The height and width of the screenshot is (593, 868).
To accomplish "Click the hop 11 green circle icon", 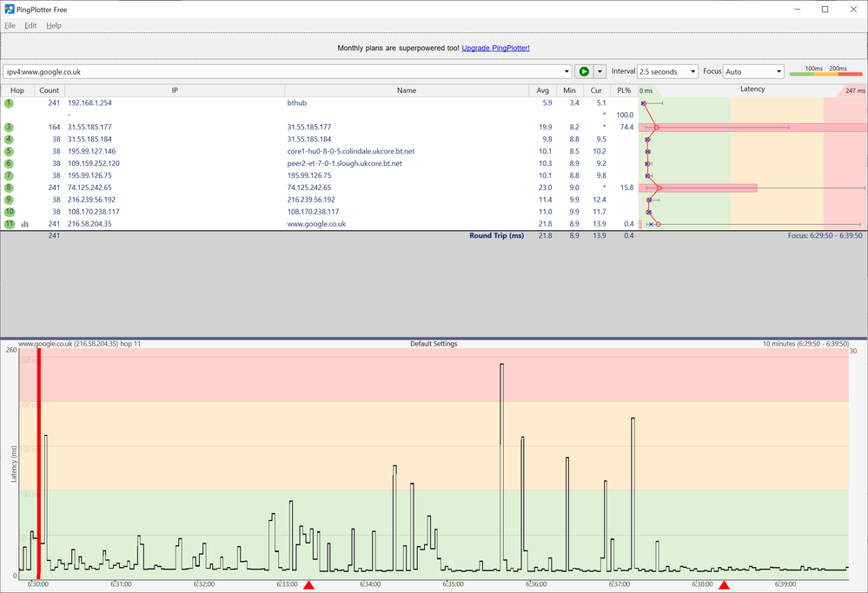I will tap(10, 224).
